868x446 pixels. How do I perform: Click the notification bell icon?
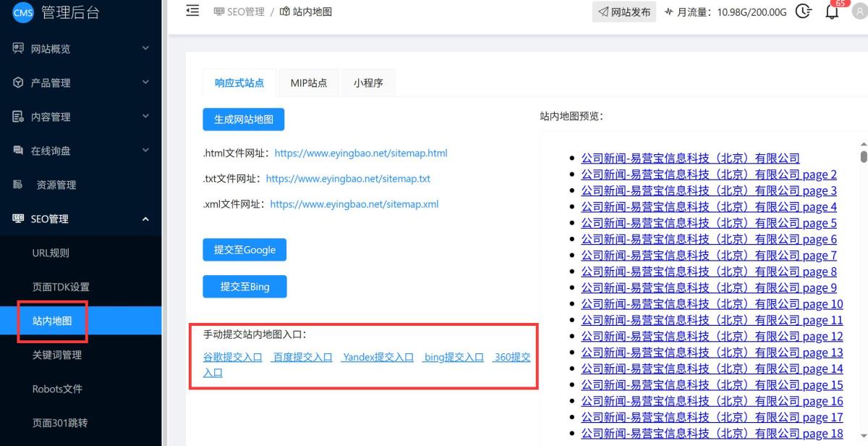tap(832, 12)
